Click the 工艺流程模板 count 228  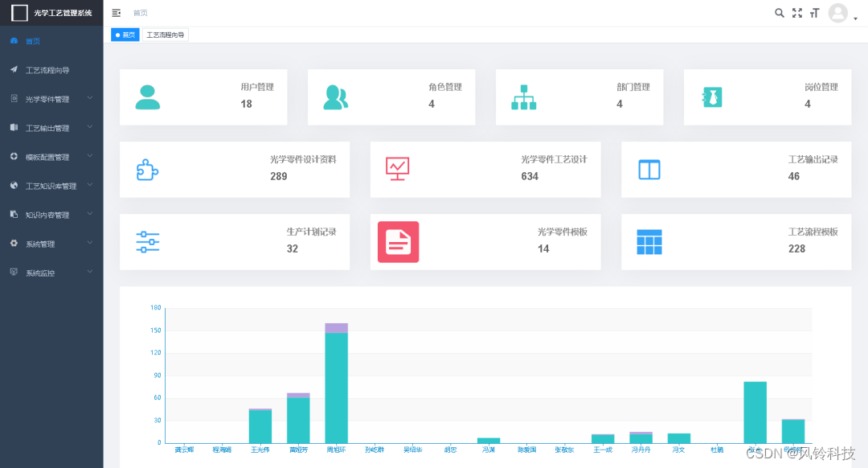click(x=797, y=248)
